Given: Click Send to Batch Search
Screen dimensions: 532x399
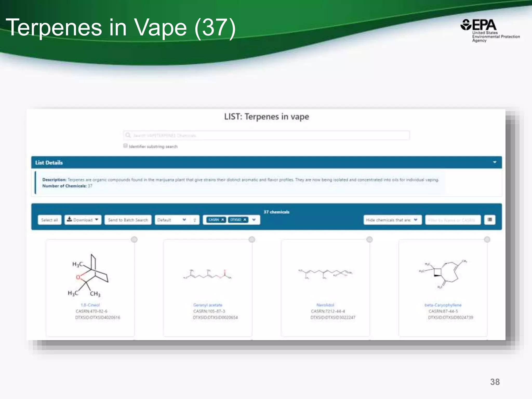Looking at the screenshot, I should point(128,220).
